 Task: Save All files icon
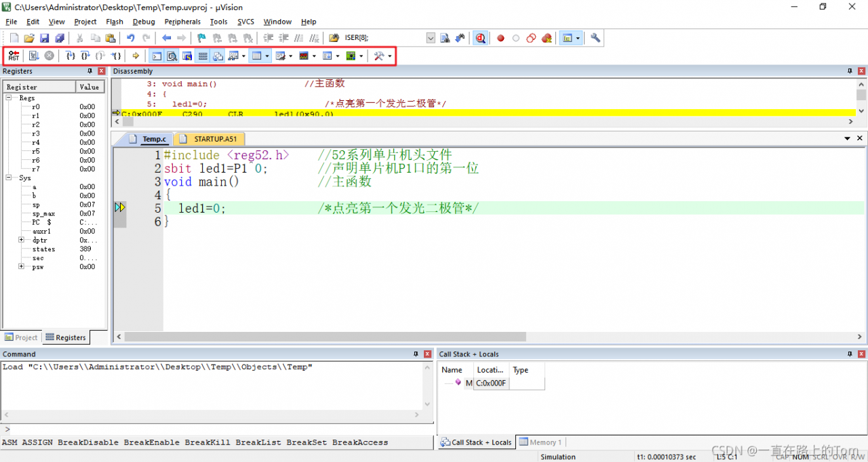coord(60,38)
